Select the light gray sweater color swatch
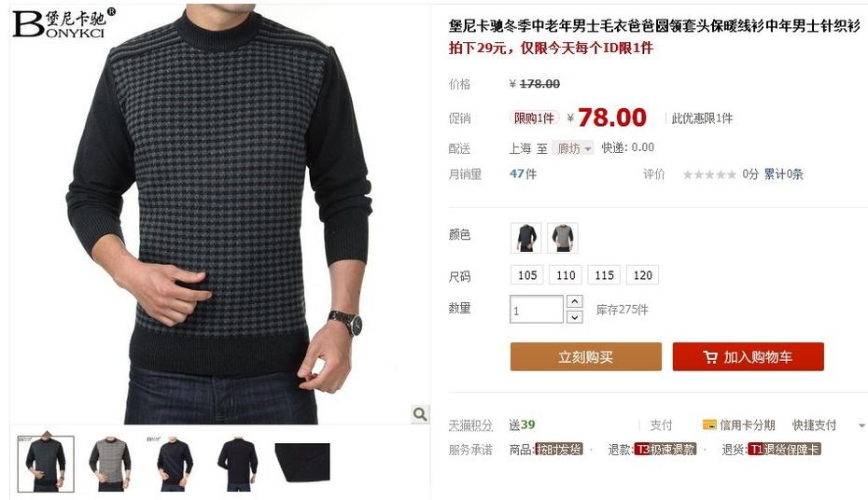Image resolution: width=868 pixels, height=500 pixels. pyautogui.click(x=563, y=238)
